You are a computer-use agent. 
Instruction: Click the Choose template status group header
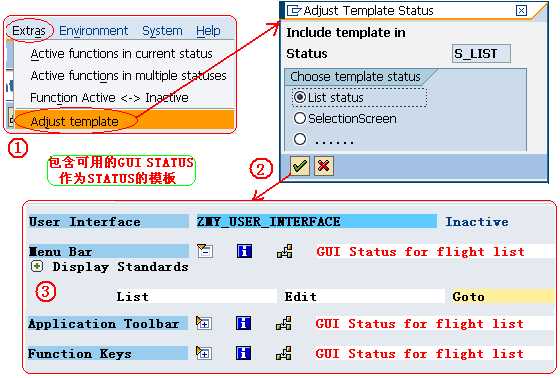point(355,76)
